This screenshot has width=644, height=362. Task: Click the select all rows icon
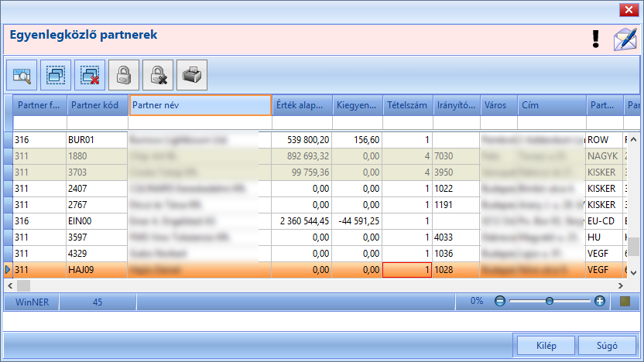(56, 75)
